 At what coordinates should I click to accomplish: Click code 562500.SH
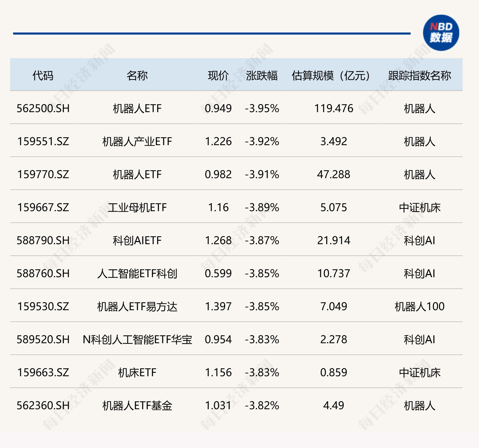pyautogui.click(x=43, y=108)
